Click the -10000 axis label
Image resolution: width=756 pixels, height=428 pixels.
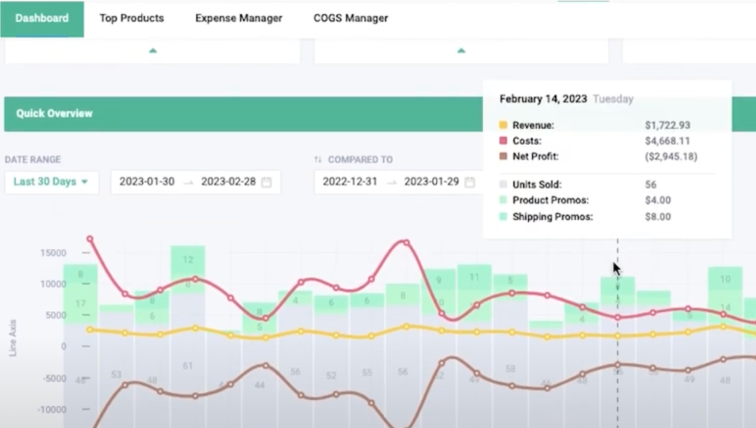(x=53, y=410)
